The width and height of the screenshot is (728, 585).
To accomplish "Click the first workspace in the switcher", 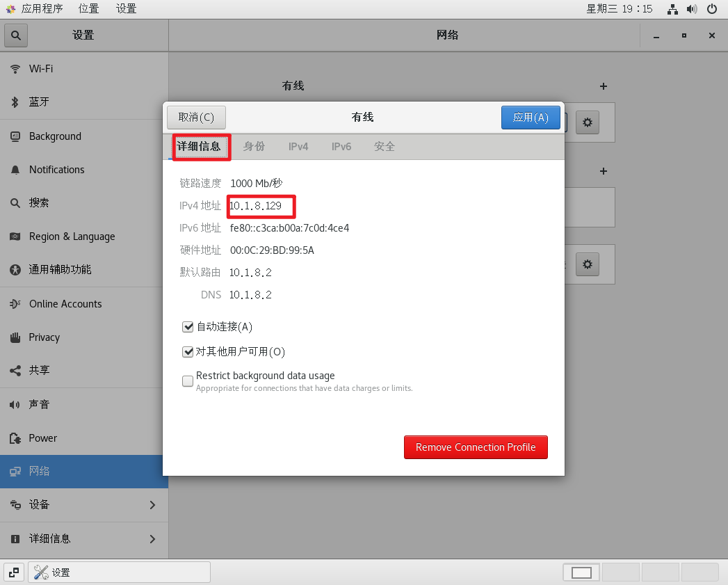I will [581, 573].
